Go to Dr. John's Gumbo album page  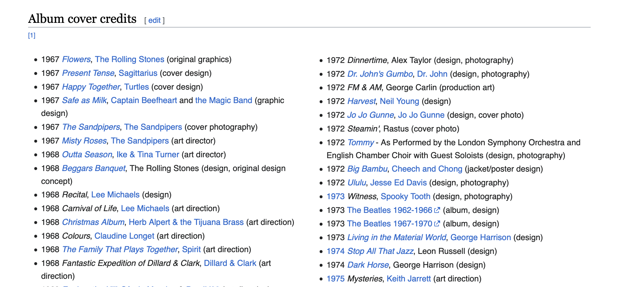point(380,74)
